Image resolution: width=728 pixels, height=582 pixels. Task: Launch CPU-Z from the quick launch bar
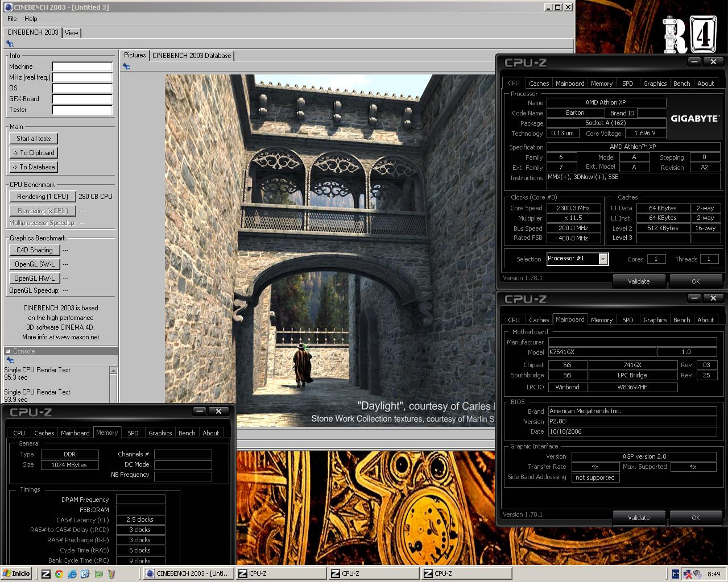(x=46, y=574)
